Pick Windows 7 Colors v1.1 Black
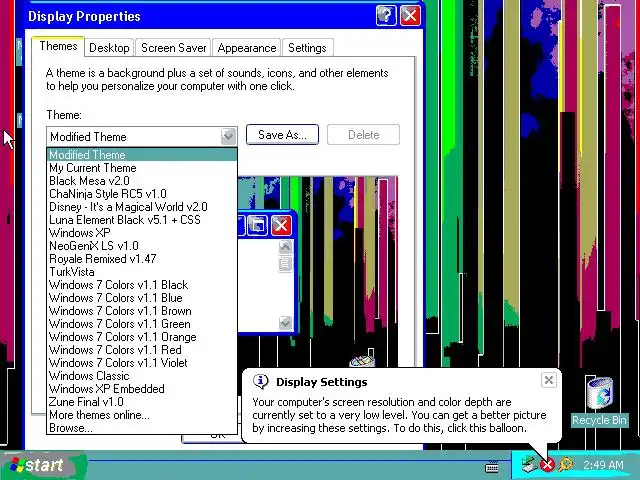 click(x=142, y=285)
